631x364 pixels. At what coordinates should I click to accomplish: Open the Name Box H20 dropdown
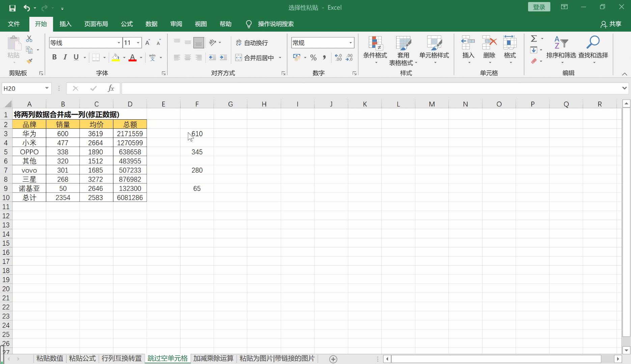click(x=47, y=88)
